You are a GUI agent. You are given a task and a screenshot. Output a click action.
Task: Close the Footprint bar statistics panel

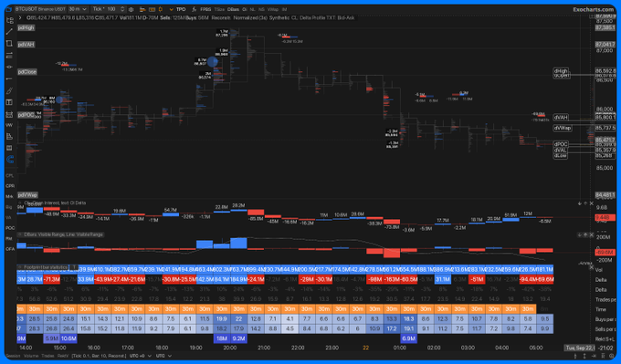[591, 267]
